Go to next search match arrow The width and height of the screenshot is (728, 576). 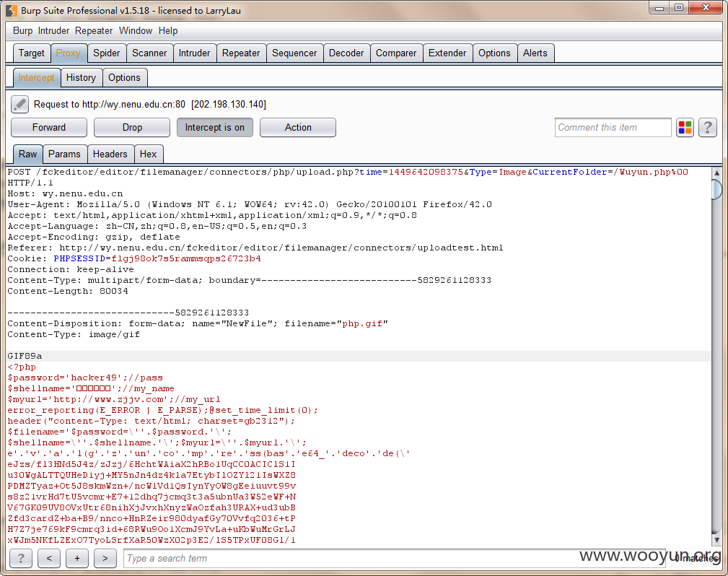pyautogui.click(x=105, y=558)
